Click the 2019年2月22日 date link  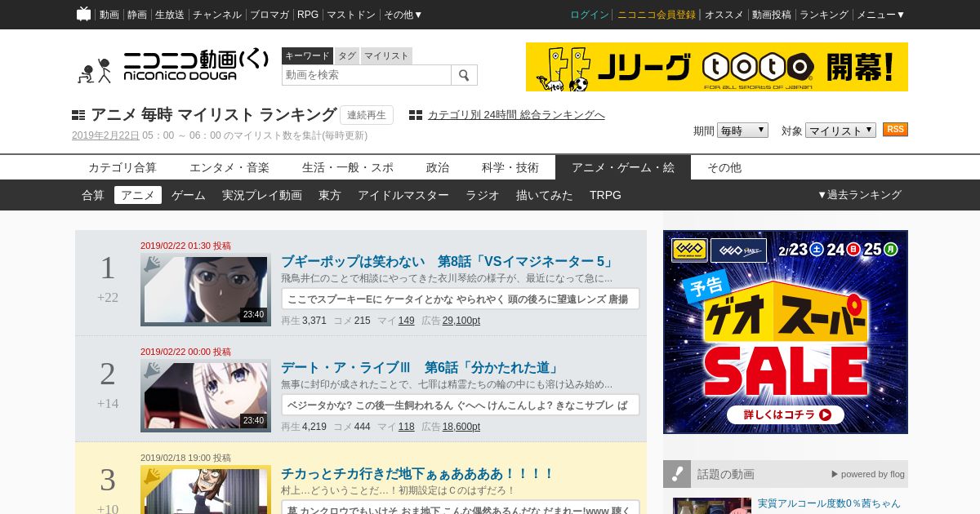[105, 135]
